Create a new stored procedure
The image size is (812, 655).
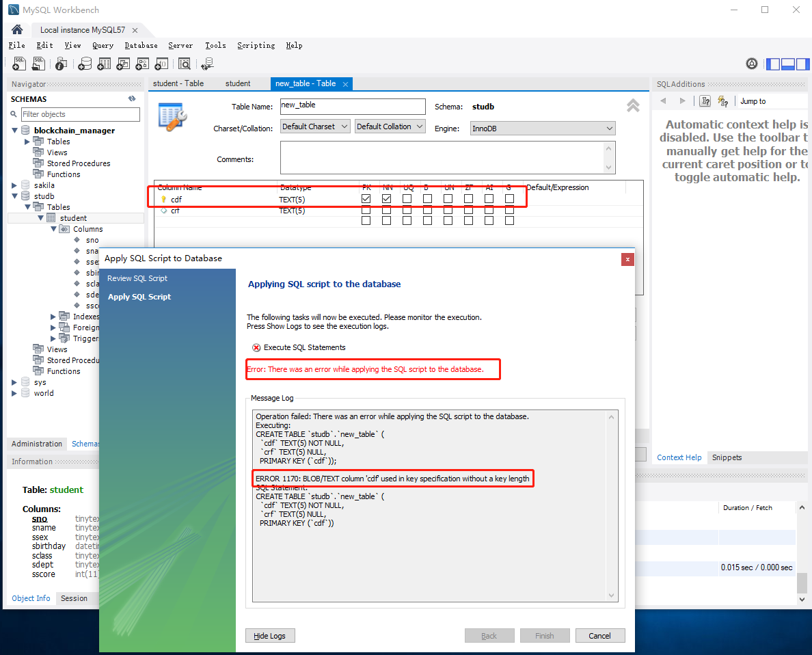(142, 63)
